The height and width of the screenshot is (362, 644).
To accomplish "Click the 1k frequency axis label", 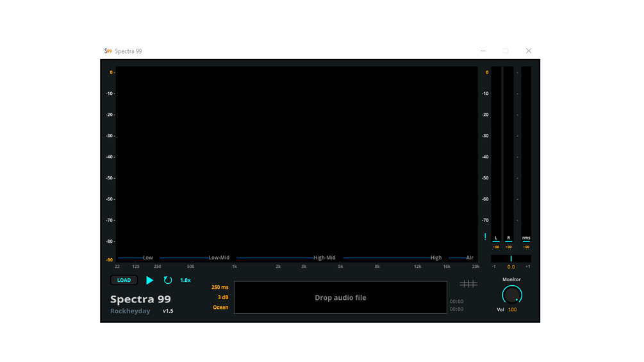I will pos(234,267).
